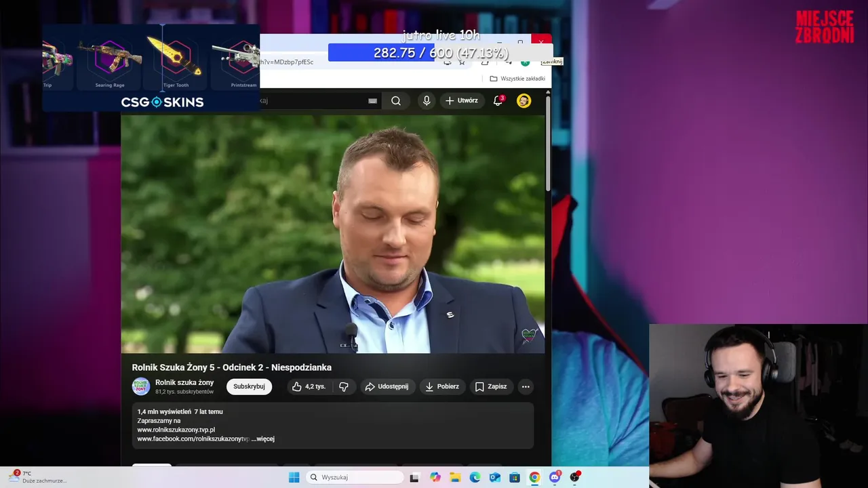Open OBS Studio from the taskbar
The height and width of the screenshot is (488, 868).
pyautogui.click(x=574, y=477)
